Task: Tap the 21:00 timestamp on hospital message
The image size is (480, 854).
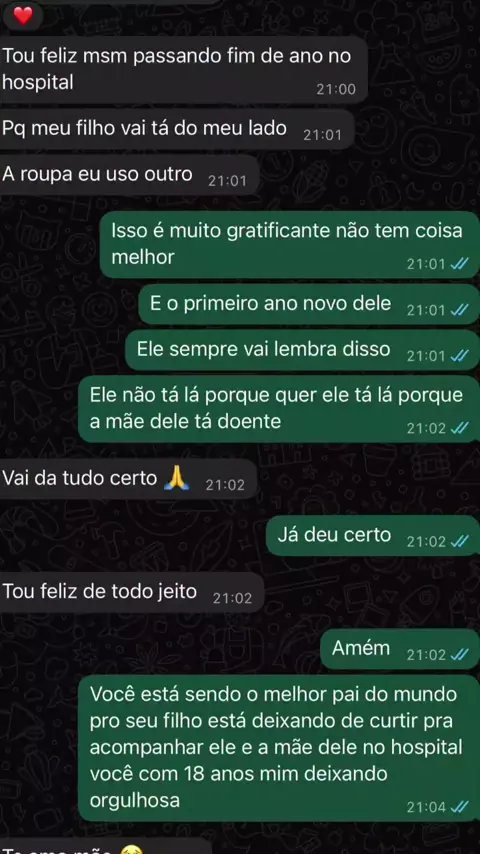Action: pos(336,89)
